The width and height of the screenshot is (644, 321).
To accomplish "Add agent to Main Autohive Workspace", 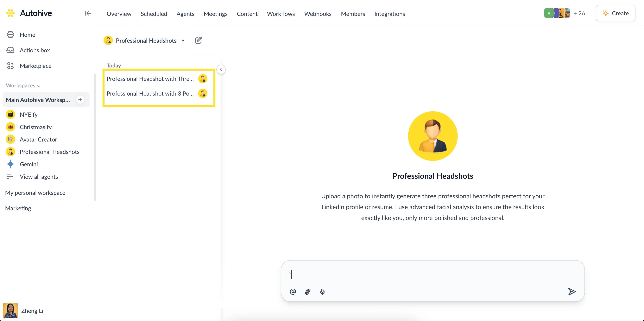I will [x=80, y=100].
